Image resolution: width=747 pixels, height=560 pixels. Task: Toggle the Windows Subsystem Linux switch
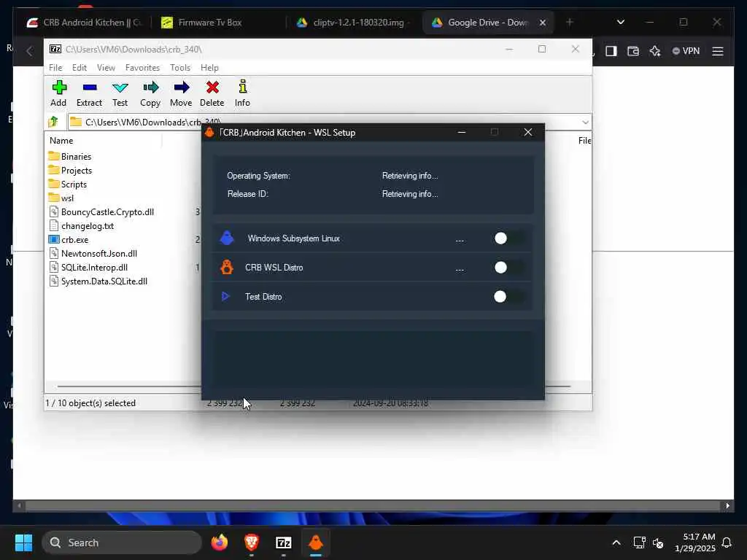(510, 238)
